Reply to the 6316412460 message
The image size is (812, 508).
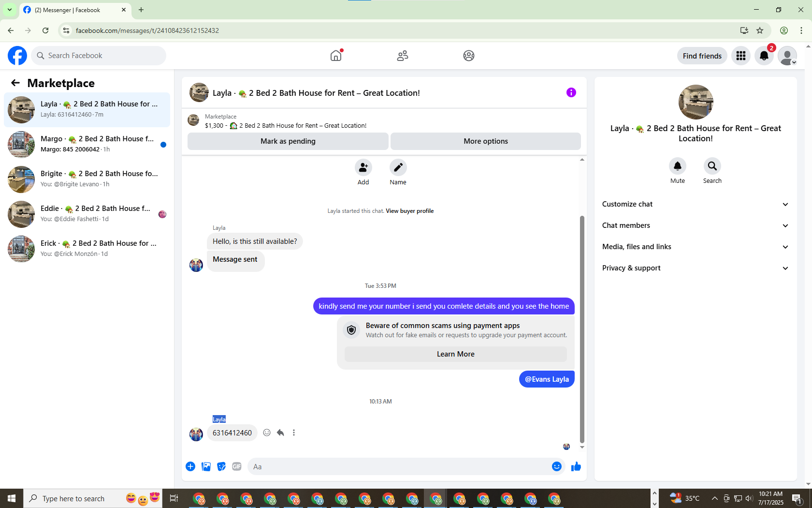[280, 433]
